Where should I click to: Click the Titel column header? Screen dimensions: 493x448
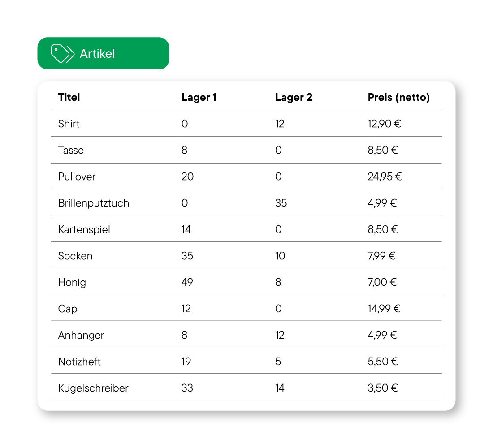(69, 97)
